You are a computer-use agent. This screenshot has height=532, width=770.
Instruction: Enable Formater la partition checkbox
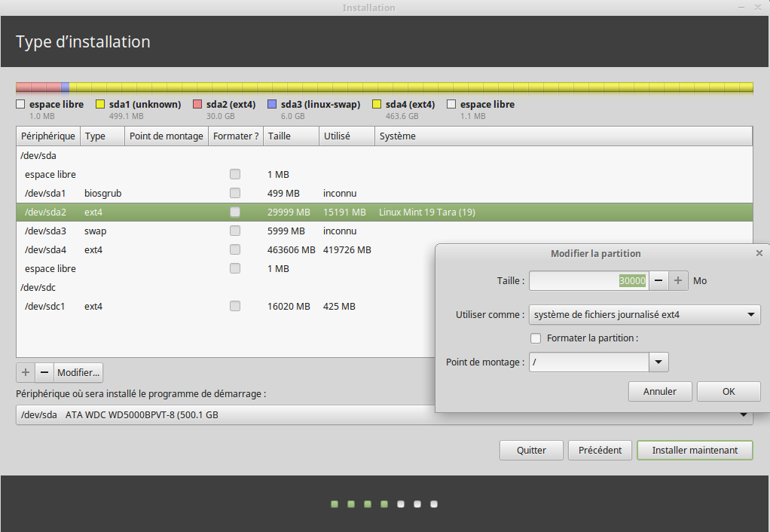point(536,338)
